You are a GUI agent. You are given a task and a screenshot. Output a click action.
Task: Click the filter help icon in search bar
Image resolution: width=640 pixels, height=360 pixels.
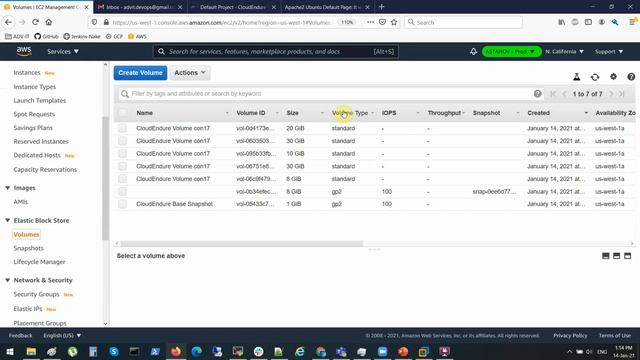tap(538, 94)
